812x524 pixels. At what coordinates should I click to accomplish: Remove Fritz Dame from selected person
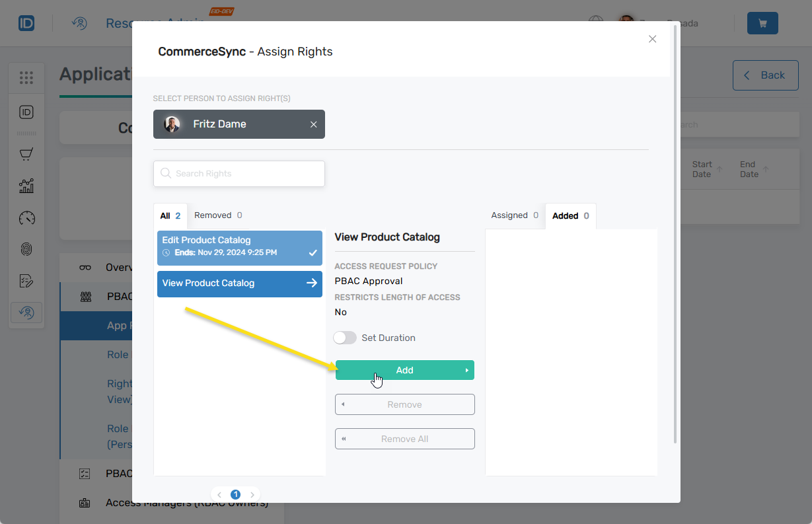tap(314, 124)
